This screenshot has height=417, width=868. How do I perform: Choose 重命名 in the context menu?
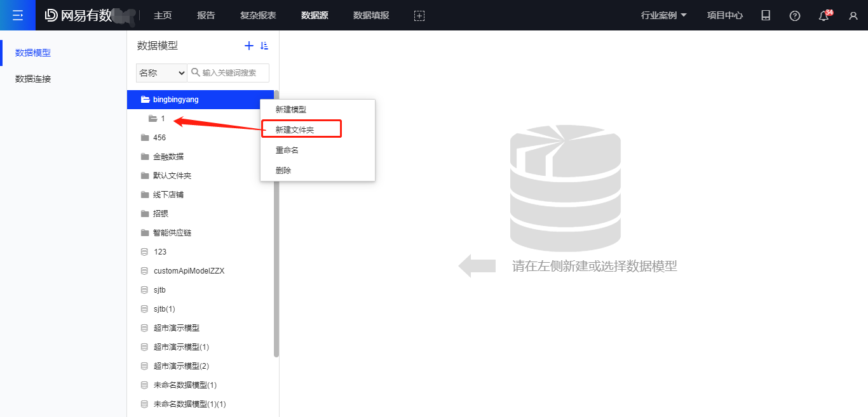(x=287, y=150)
